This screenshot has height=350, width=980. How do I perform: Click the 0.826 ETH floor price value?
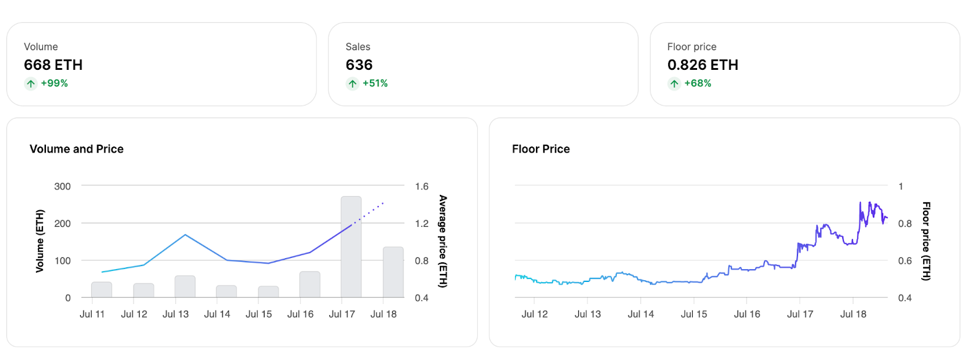pyautogui.click(x=703, y=65)
